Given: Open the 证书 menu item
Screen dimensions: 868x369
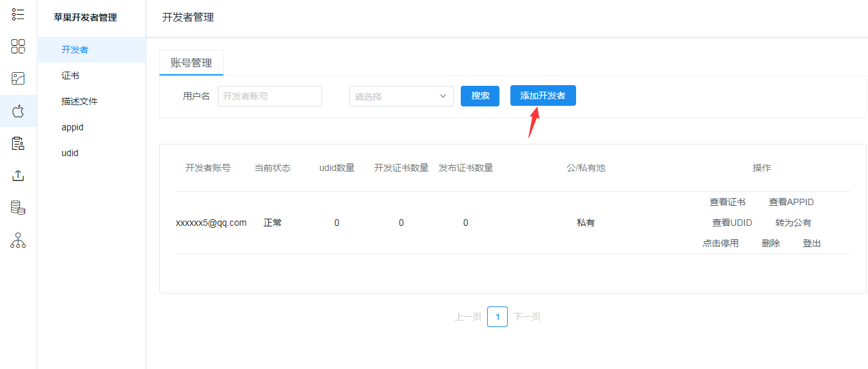Looking at the screenshot, I should point(92,75).
